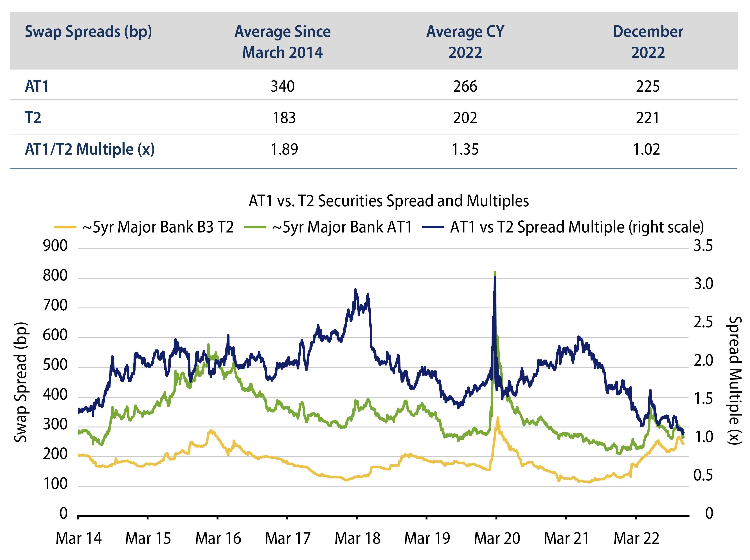Click 'AT1 vs T2 Spread Multiple (right scale)' legend label
Screen dimensions: 750x560
[x=577, y=227]
